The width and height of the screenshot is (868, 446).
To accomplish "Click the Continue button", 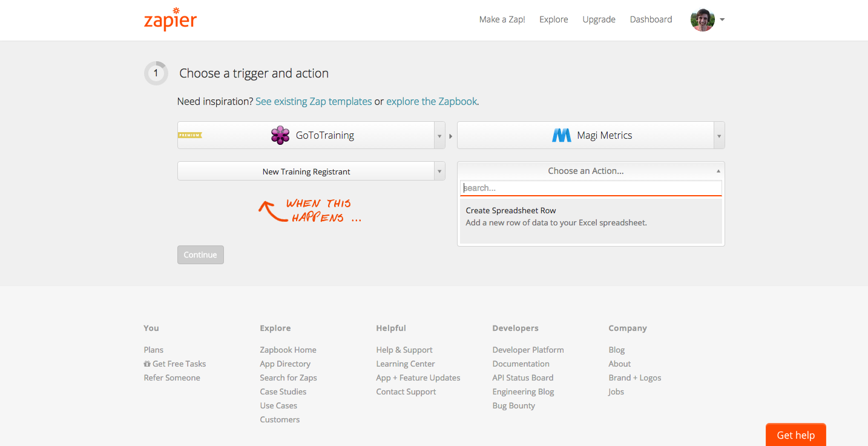I will click(x=200, y=255).
